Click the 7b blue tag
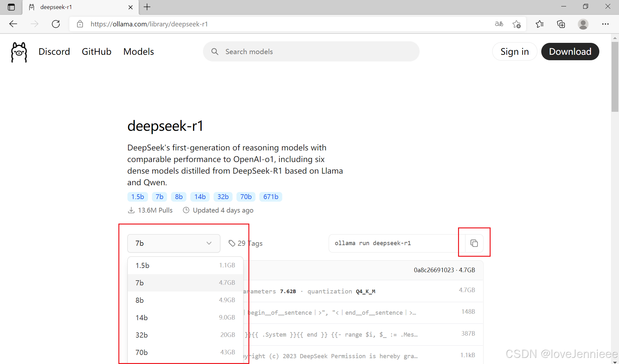619x364 pixels. click(x=159, y=197)
